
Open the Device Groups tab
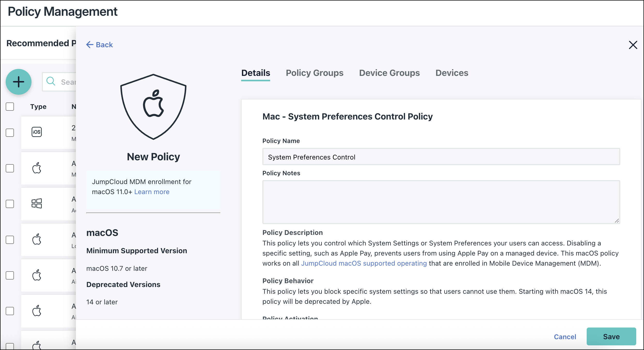click(389, 73)
